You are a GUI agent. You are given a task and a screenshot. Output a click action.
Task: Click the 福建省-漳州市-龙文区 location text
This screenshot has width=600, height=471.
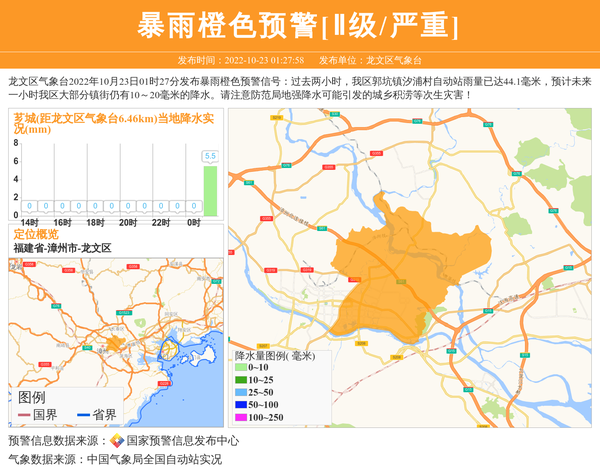pyautogui.click(x=62, y=247)
